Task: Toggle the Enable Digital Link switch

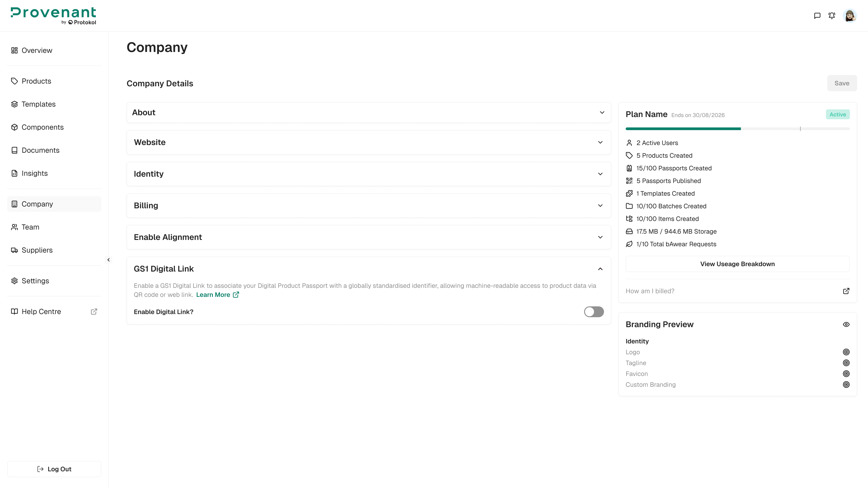Action: [x=594, y=312]
